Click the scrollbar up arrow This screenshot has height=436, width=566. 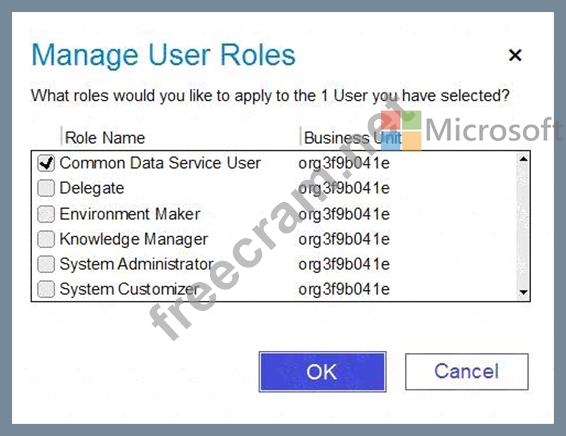pyautogui.click(x=523, y=159)
